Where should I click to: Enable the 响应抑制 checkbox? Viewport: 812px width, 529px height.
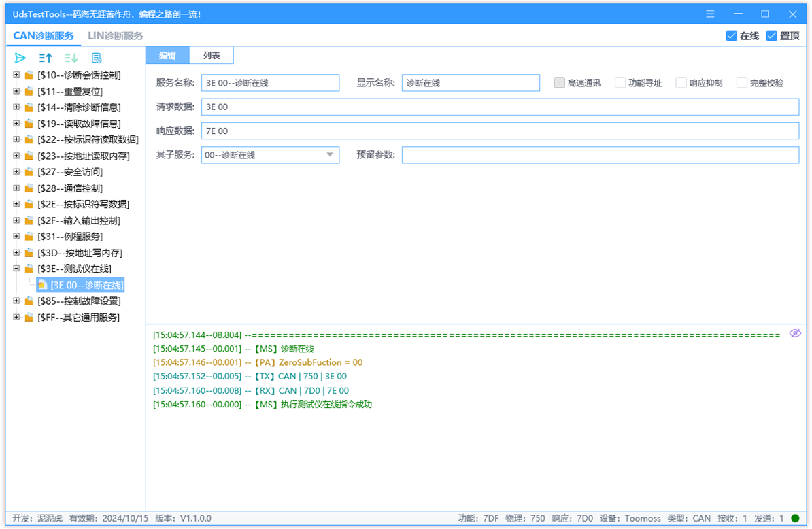681,83
